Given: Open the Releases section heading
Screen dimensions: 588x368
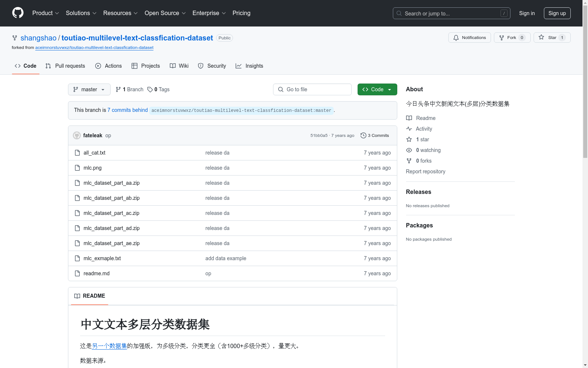Looking at the screenshot, I should click(419, 192).
